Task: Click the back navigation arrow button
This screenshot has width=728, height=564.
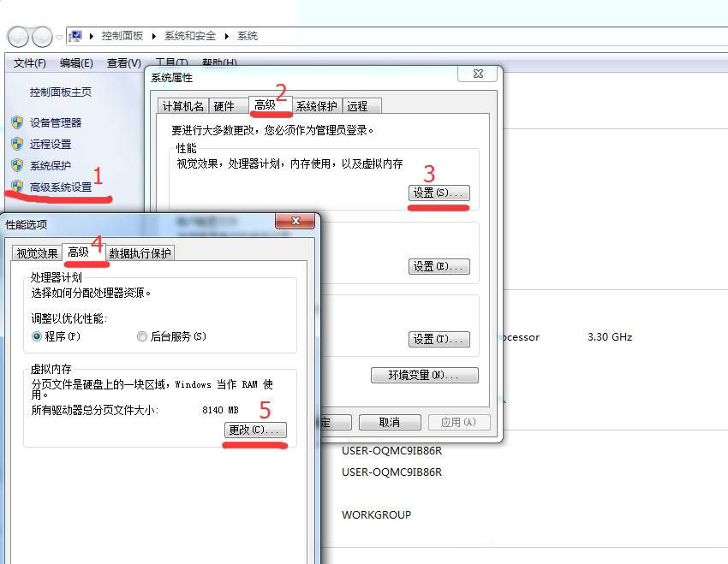Action: point(18,37)
